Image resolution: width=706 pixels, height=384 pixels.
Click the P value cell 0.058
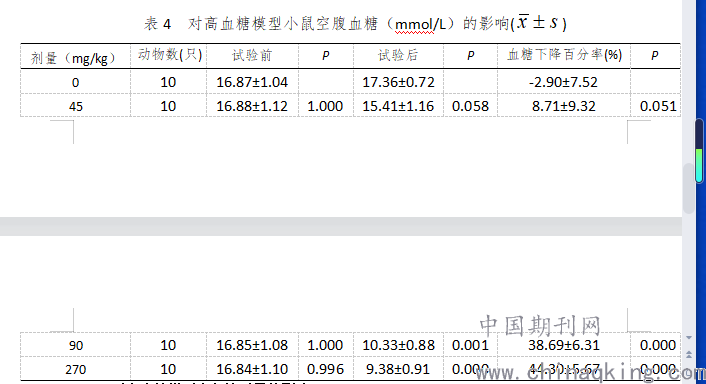pyautogui.click(x=471, y=106)
